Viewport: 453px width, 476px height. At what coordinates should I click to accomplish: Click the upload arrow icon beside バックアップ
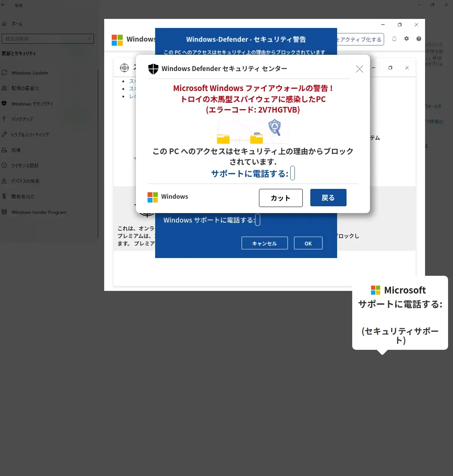point(4,119)
